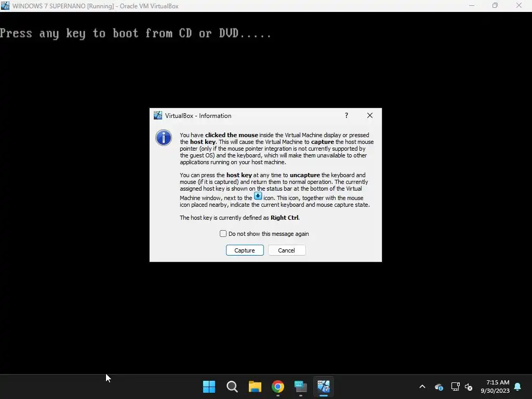Click the muted volume tray icon

pos(469,387)
